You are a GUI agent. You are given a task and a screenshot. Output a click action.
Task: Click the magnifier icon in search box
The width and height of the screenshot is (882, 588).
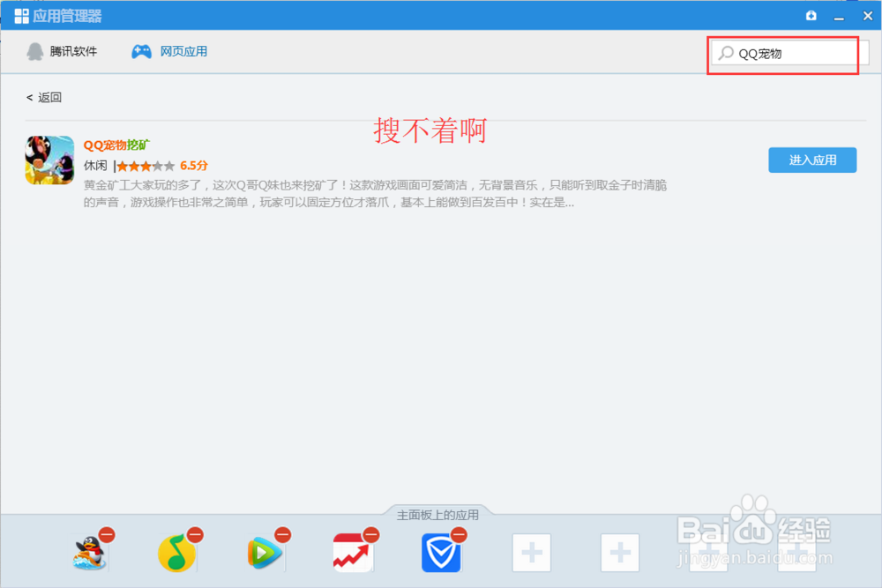(x=726, y=54)
